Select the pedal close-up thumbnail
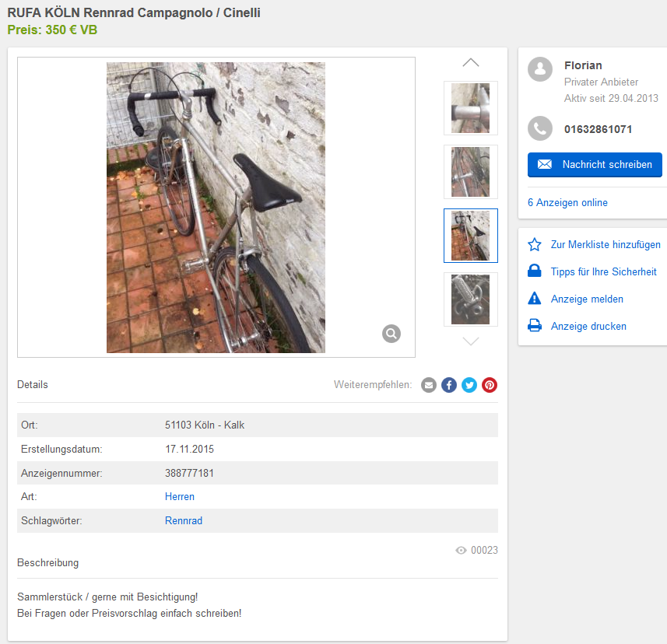Image resolution: width=667 pixels, height=644 pixels. 470,299
